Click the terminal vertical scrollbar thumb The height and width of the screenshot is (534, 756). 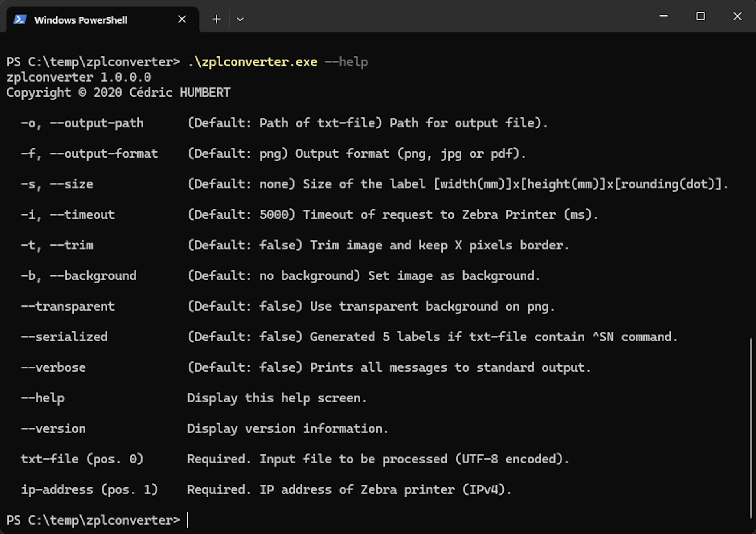click(751, 428)
